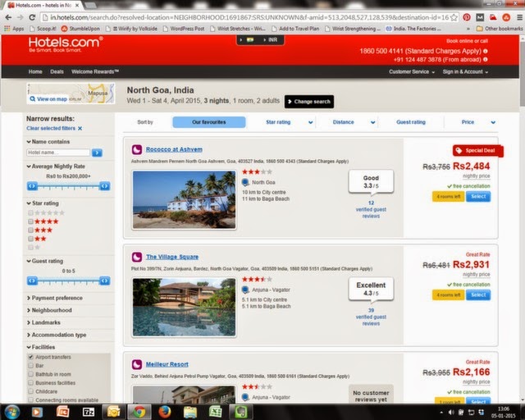525x420 pixels.
Task: Open the Meilleur Resort link
Action: (x=167, y=364)
